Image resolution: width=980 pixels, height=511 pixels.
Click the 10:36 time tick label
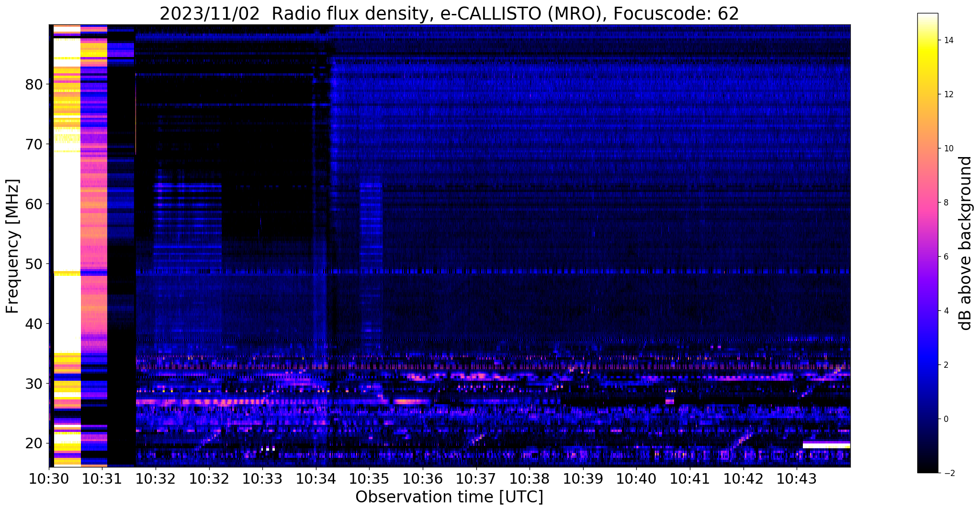click(423, 478)
